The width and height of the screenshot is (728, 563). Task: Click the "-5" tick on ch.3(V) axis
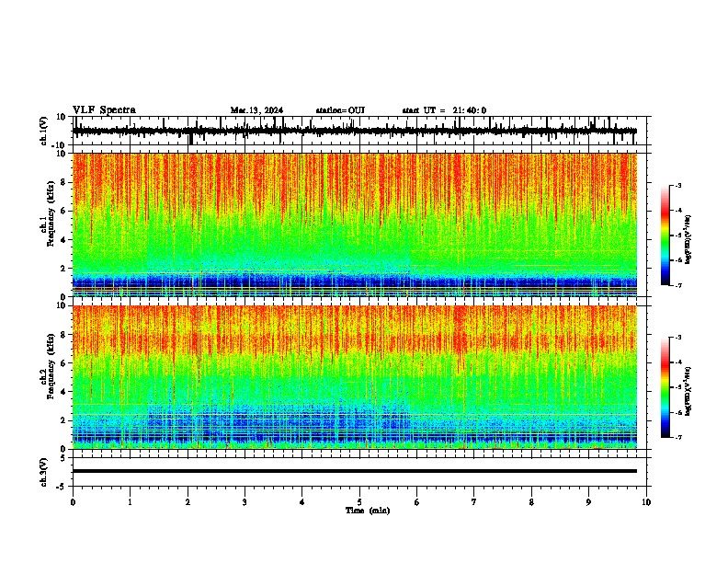pyautogui.click(x=62, y=487)
